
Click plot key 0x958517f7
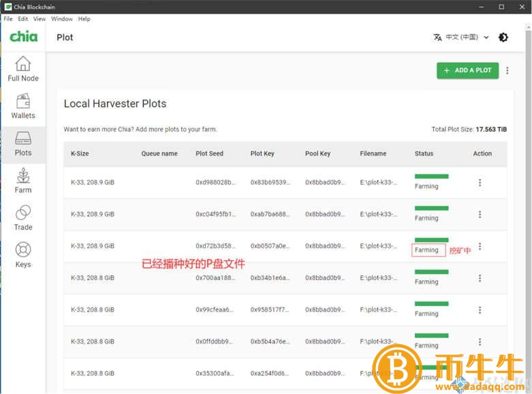270,309
